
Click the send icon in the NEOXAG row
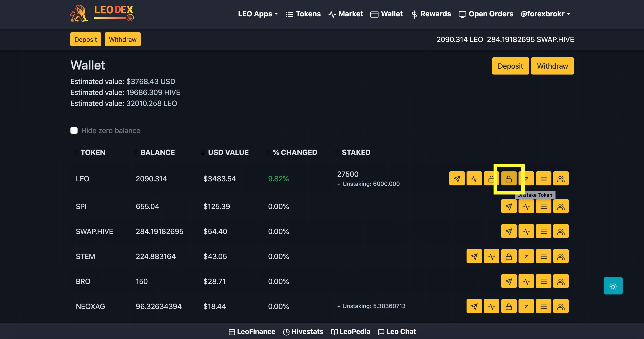click(474, 307)
